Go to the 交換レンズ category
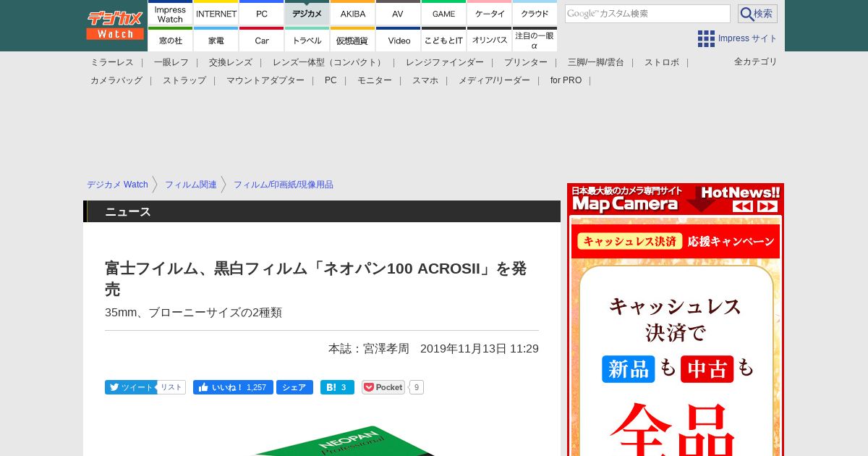This screenshot has width=868, height=456. click(231, 62)
